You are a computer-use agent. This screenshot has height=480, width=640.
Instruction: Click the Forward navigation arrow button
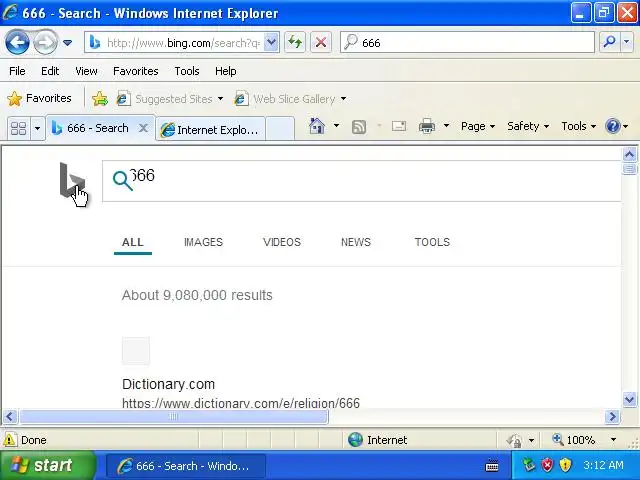coord(45,42)
